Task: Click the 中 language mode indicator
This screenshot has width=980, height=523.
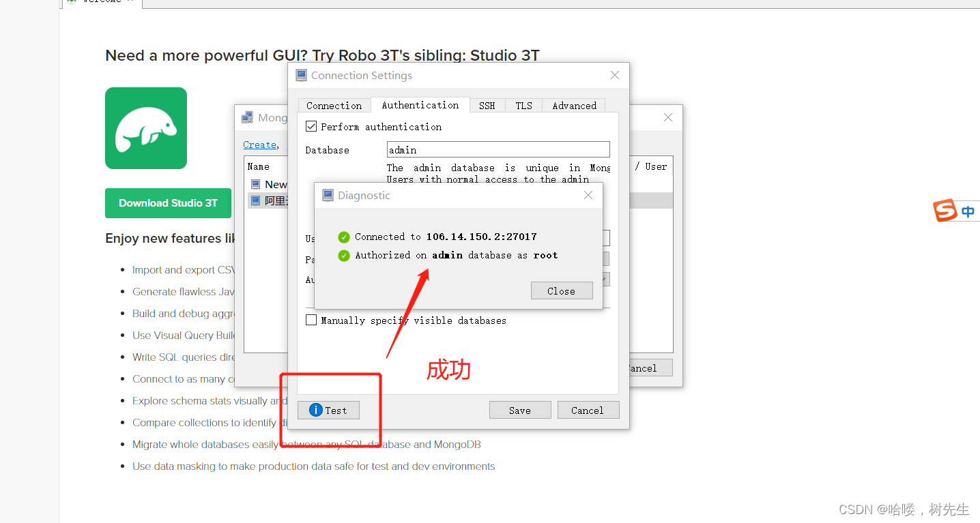Action: click(968, 212)
